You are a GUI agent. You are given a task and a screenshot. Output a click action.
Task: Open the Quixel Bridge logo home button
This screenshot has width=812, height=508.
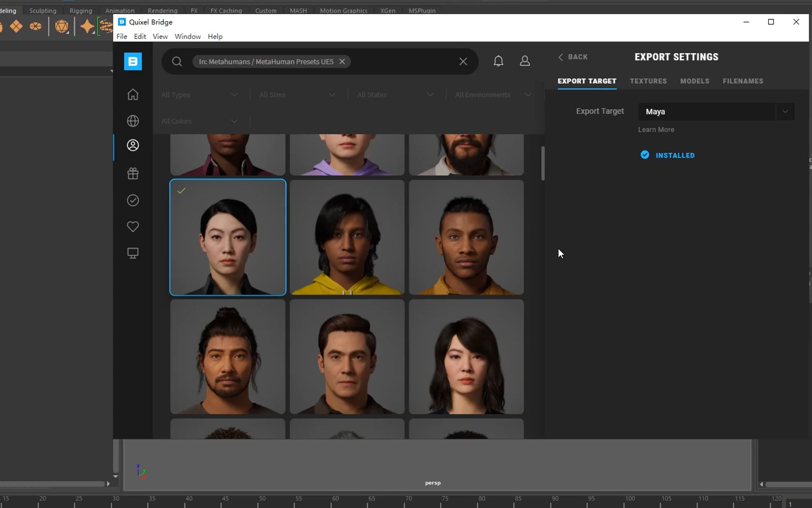(133, 61)
